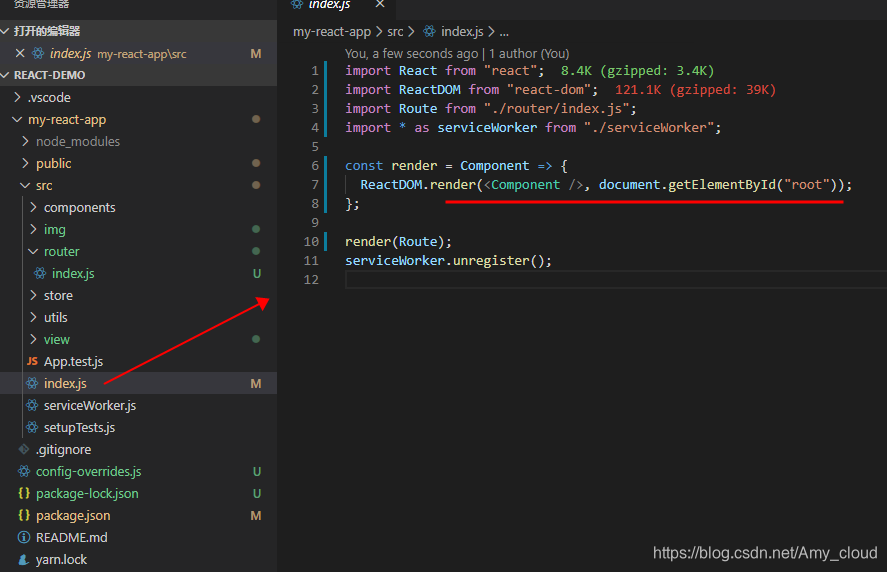Click the 'render(Route);' code on line 10
Image resolution: width=887 pixels, height=572 pixels.
398,242
